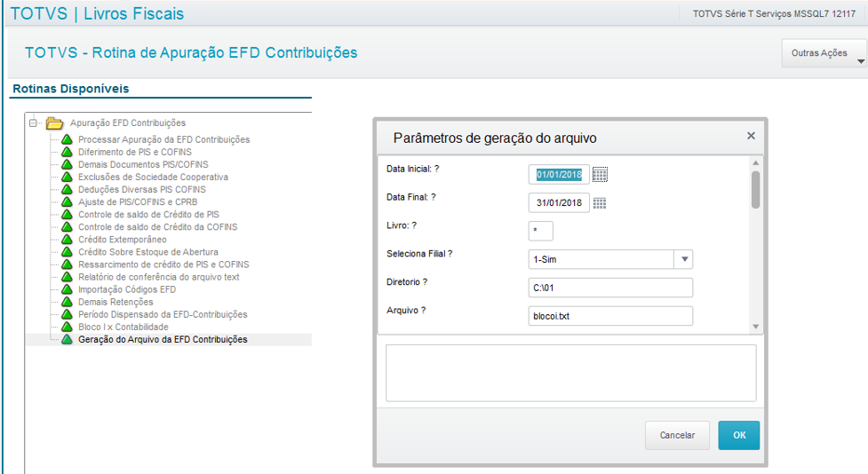Viewport: 868px width, 474px height.
Task: Close the Parâmetros de geração dialog
Action: pyautogui.click(x=751, y=136)
